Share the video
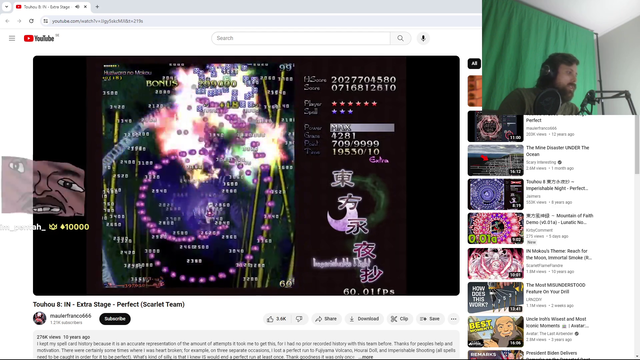Viewport: 640px width, 360px height. click(326, 319)
